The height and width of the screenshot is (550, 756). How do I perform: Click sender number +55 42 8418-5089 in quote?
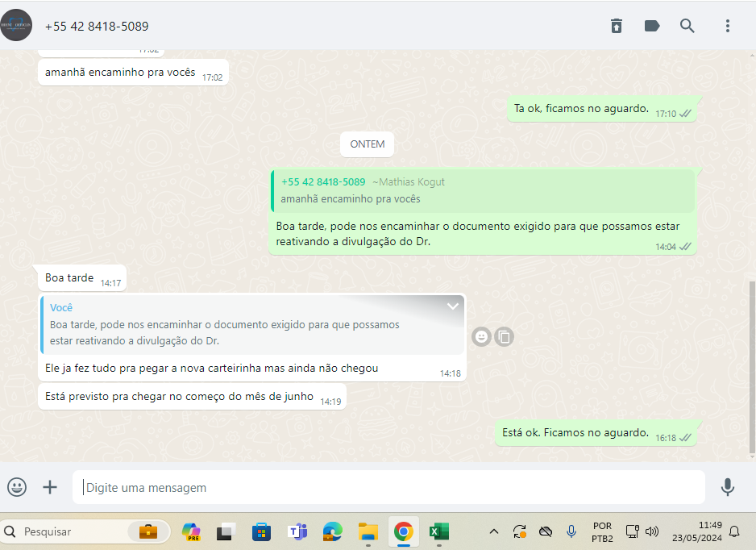pyautogui.click(x=323, y=182)
